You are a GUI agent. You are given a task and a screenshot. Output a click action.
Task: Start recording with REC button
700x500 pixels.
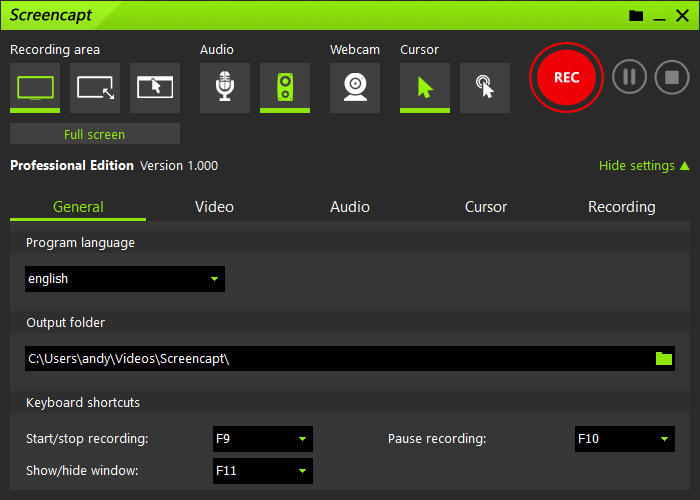[x=566, y=78]
